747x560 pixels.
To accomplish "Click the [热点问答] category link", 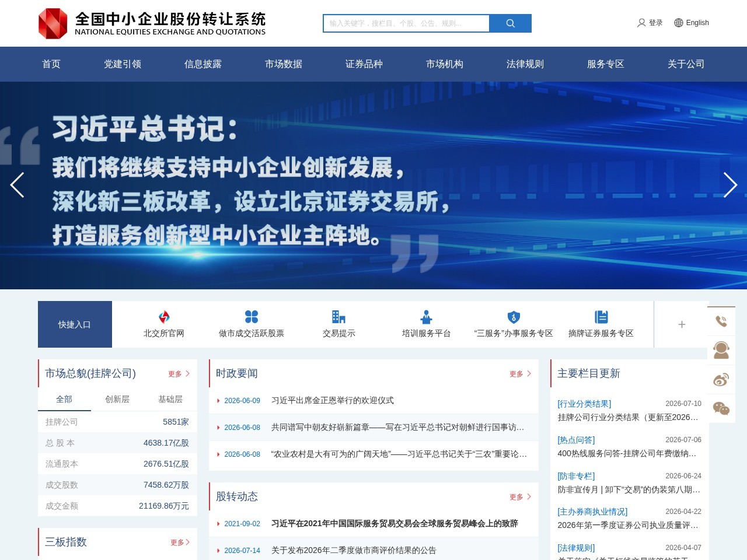I will point(576,440).
